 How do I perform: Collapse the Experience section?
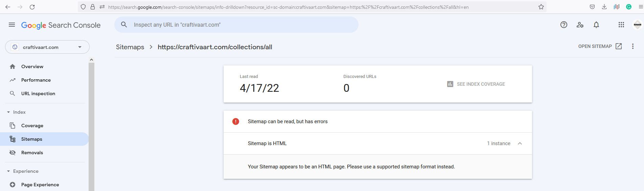[x=8, y=171]
